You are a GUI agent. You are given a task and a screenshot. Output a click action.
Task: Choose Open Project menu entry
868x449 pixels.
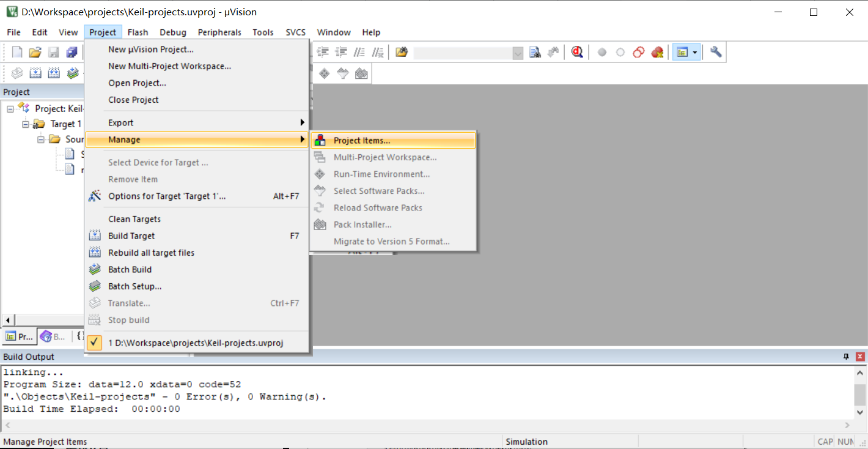click(x=196, y=83)
